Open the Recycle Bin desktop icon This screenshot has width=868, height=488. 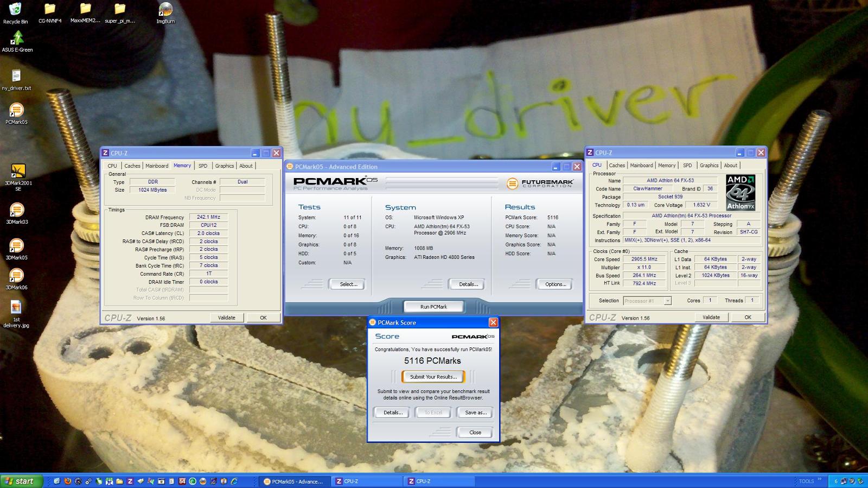pyautogui.click(x=15, y=14)
